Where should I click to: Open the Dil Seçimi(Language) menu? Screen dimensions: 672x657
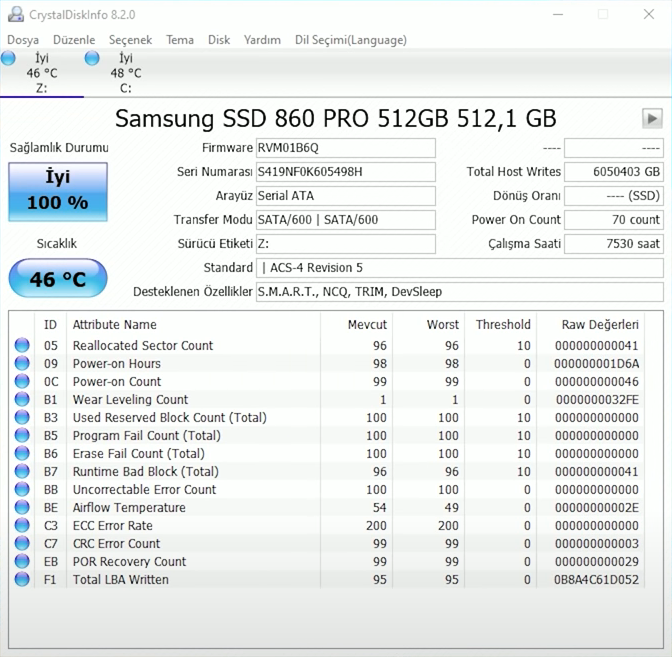tap(350, 40)
